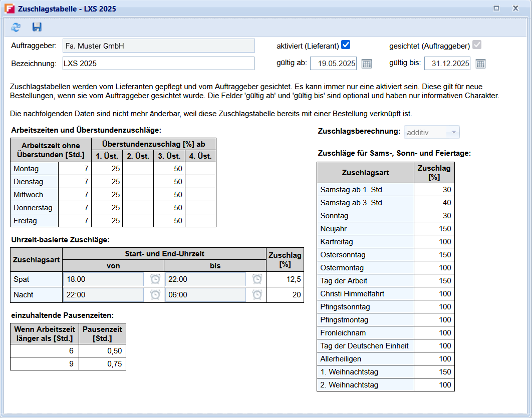Click the clock icon for Nacht end time
This screenshot has width=532, height=418.
pyautogui.click(x=257, y=295)
